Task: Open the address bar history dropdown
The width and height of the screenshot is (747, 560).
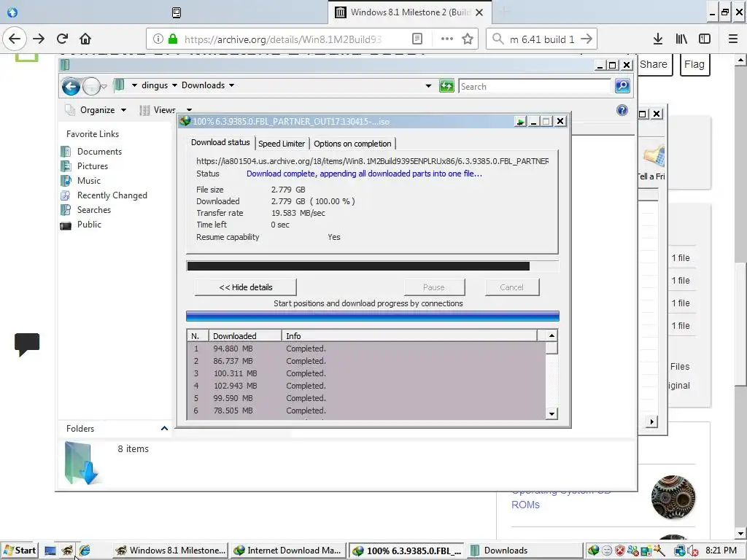Action: [428, 86]
